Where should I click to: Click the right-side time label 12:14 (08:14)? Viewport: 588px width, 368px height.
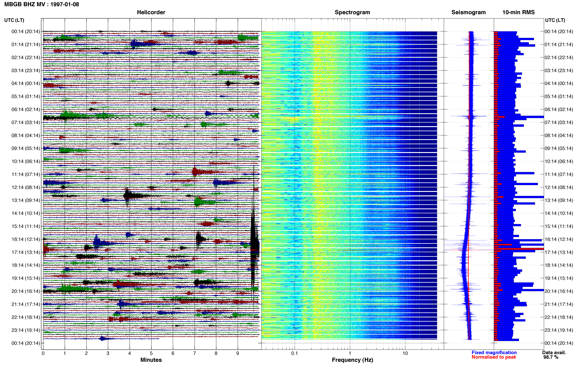(x=559, y=187)
